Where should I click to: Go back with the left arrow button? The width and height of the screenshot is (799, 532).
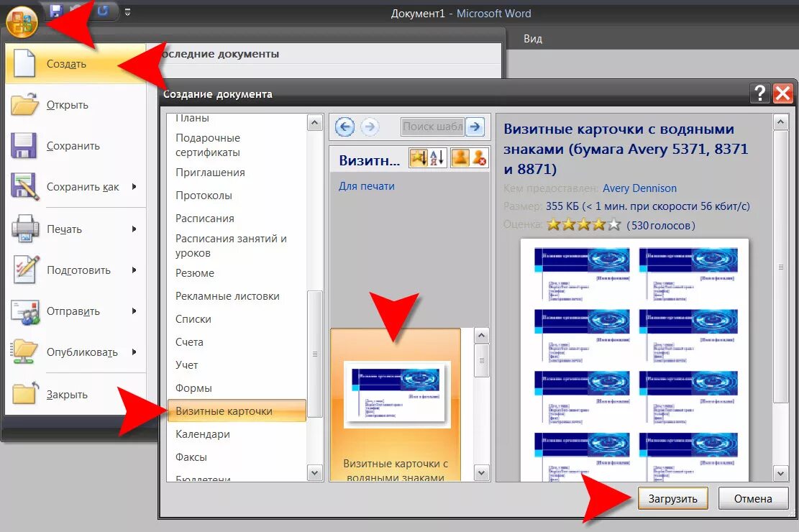[x=345, y=127]
